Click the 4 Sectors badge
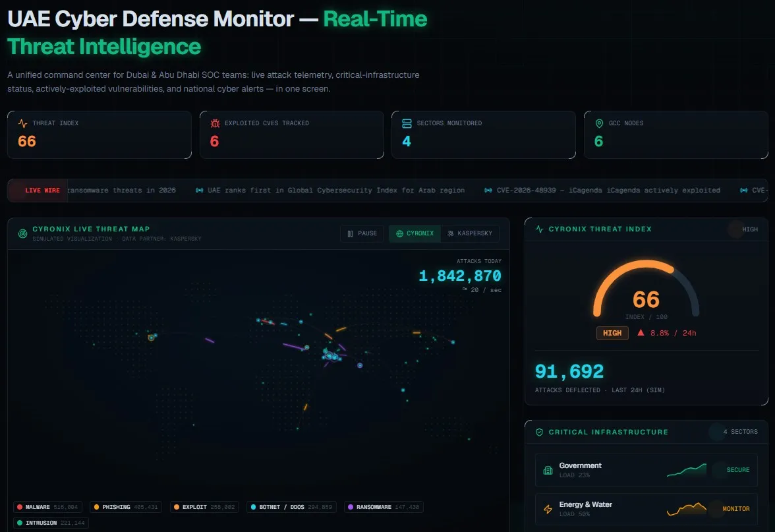 tap(741, 432)
